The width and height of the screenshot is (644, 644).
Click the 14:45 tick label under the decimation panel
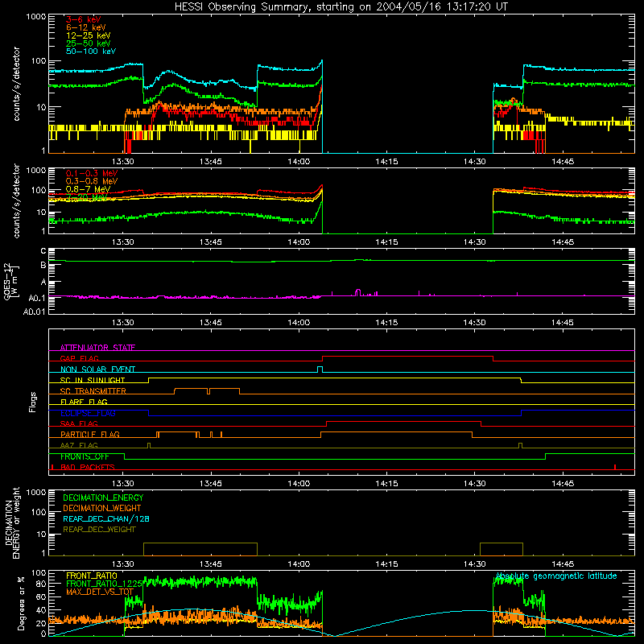point(562,564)
